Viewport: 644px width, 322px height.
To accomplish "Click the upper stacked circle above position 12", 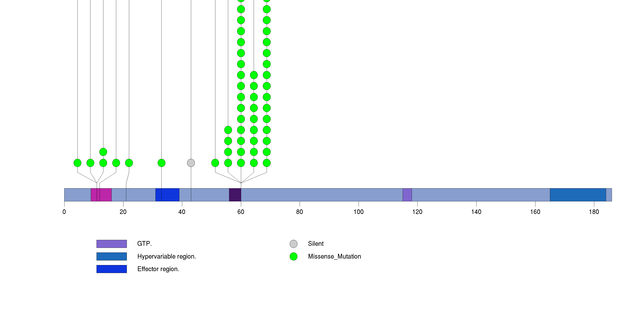I will click(103, 152).
